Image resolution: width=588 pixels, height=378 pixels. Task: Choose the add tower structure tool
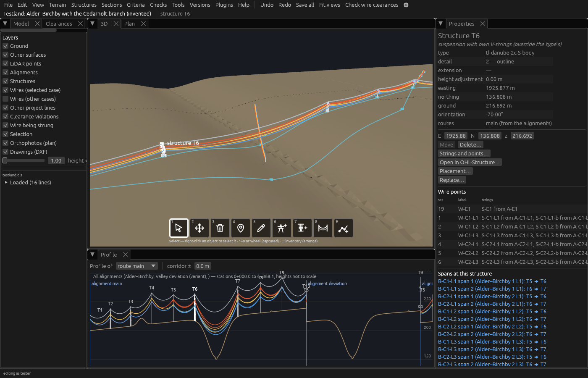tap(282, 228)
